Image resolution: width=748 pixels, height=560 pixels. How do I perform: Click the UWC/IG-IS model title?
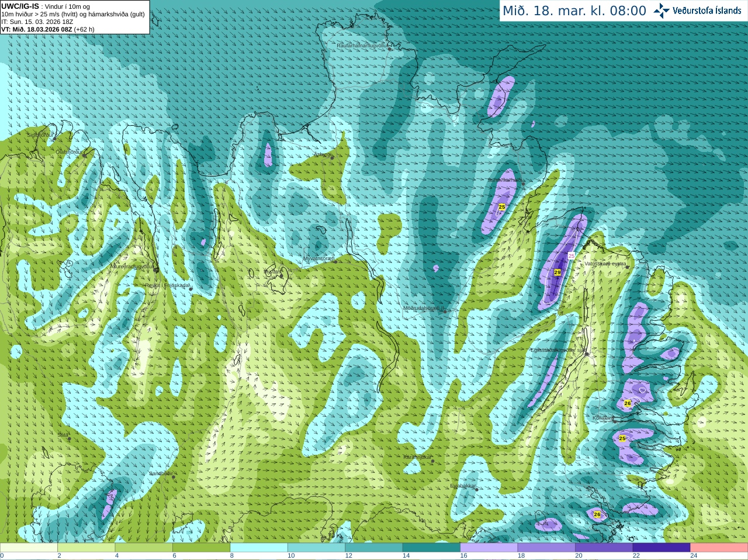[x=20, y=6]
